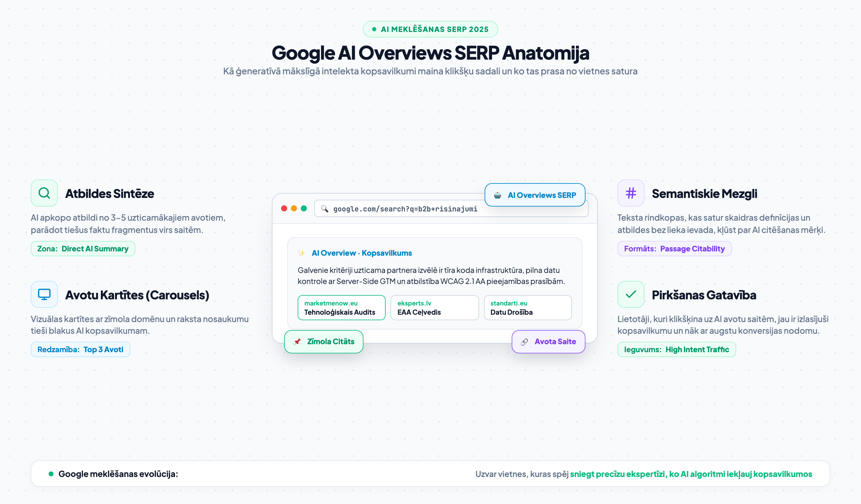This screenshot has width=861, height=504.
Task: Click the Vizuālas kartītes ar zīmola description
Action: (x=139, y=325)
